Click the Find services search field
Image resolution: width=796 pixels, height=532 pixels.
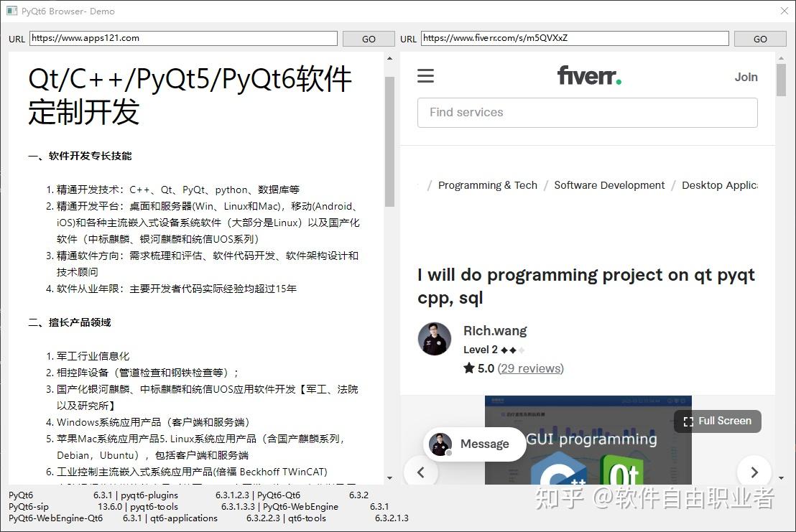(588, 113)
